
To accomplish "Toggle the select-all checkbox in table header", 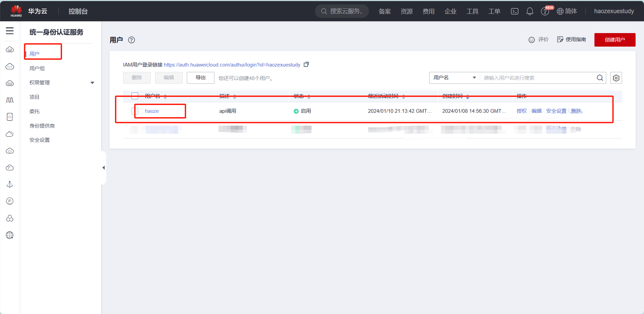I will pos(135,96).
